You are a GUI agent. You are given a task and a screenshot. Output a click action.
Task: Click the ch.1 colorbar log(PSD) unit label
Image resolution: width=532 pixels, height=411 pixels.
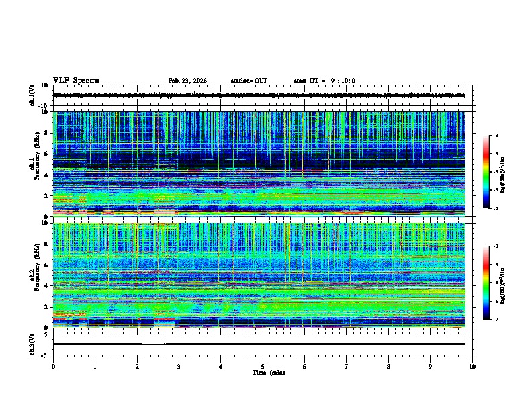(x=503, y=175)
